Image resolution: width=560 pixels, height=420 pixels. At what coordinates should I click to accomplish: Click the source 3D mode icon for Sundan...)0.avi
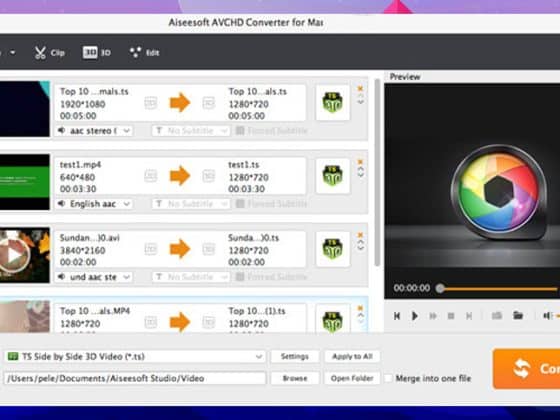click(151, 249)
